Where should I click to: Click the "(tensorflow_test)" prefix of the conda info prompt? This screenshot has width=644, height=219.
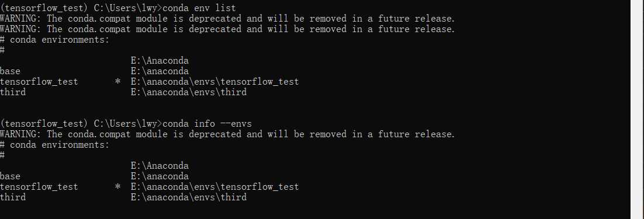tap(44, 123)
